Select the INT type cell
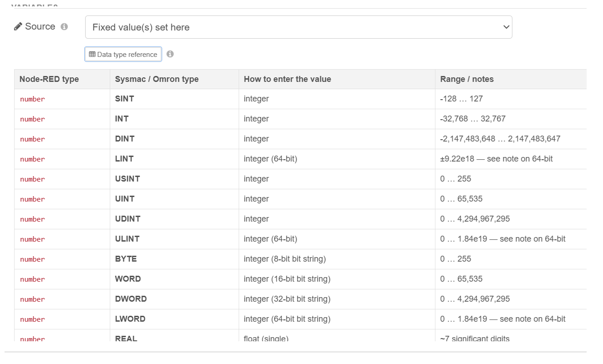 coord(174,119)
